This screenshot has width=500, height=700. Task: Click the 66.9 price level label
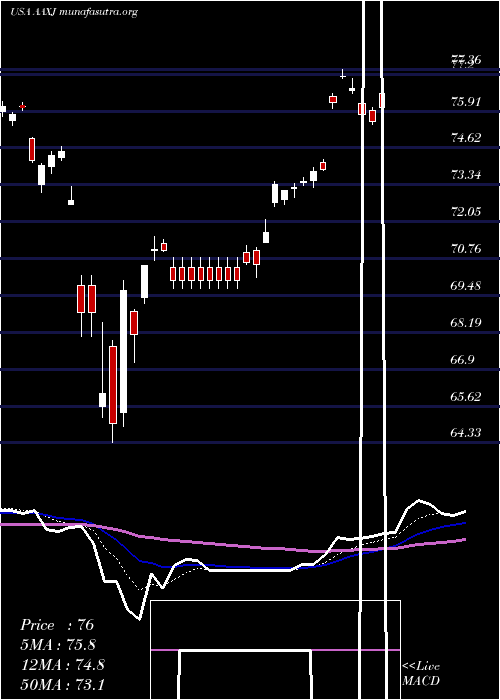point(462,359)
